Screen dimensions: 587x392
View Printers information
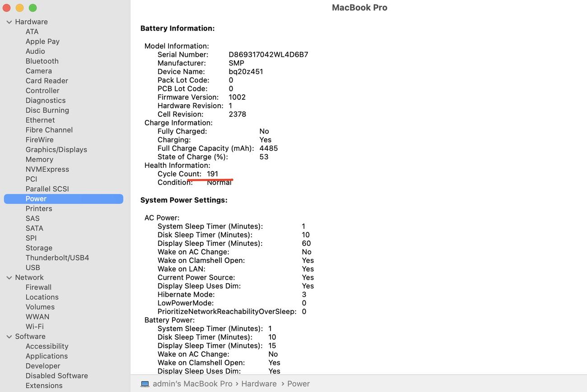coord(39,209)
